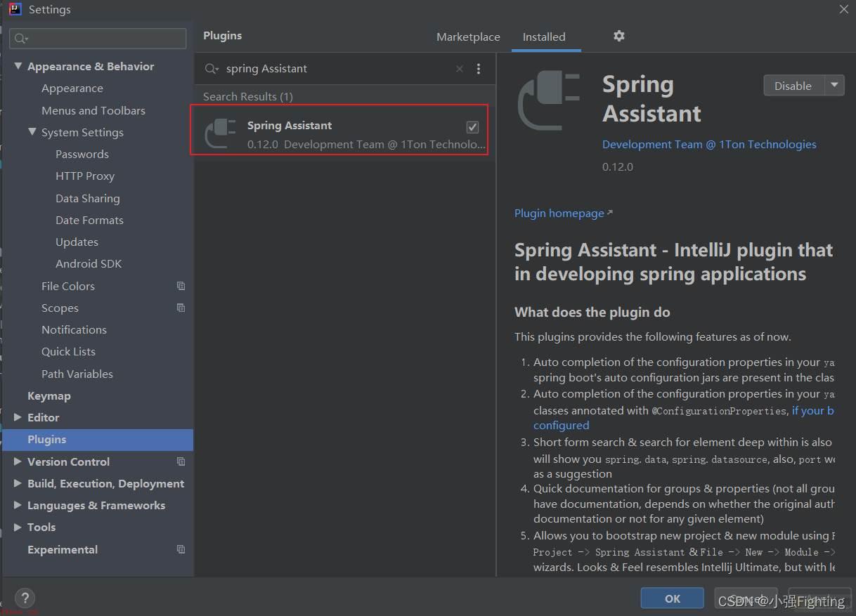Click the IntelliJ logo in title bar

pyautogui.click(x=15, y=9)
